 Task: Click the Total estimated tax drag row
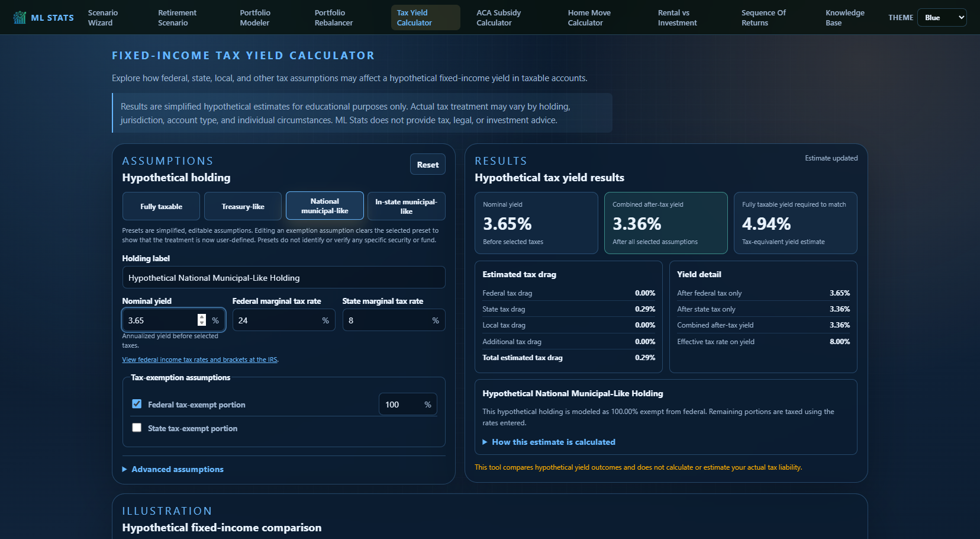[569, 358]
